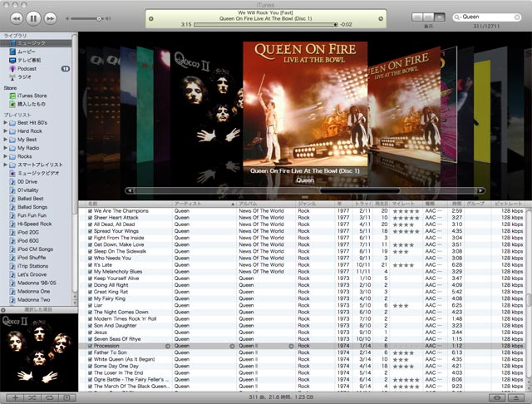This screenshot has width=532, height=404.
Task: Open the Purchased items list
Action: [x=32, y=104]
